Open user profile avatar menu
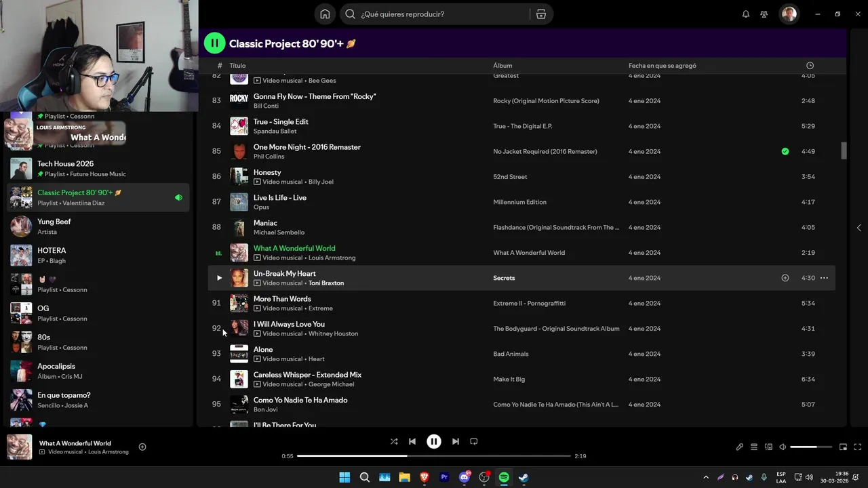The image size is (868, 488). pos(789,14)
